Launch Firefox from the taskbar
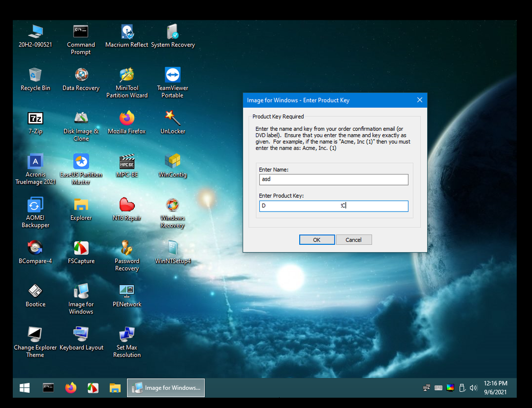This screenshot has height=408, width=532. [x=70, y=388]
